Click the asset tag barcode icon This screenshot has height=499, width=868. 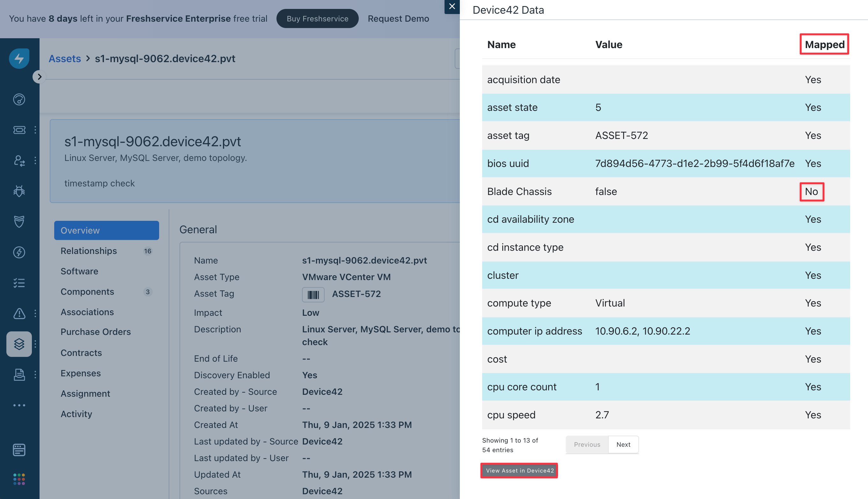coord(313,294)
